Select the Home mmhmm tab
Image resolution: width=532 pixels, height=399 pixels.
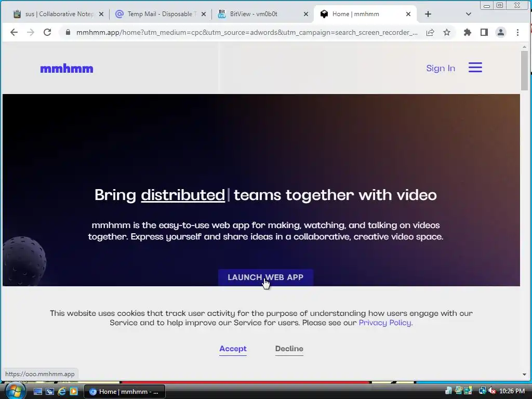tap(365, 14)
